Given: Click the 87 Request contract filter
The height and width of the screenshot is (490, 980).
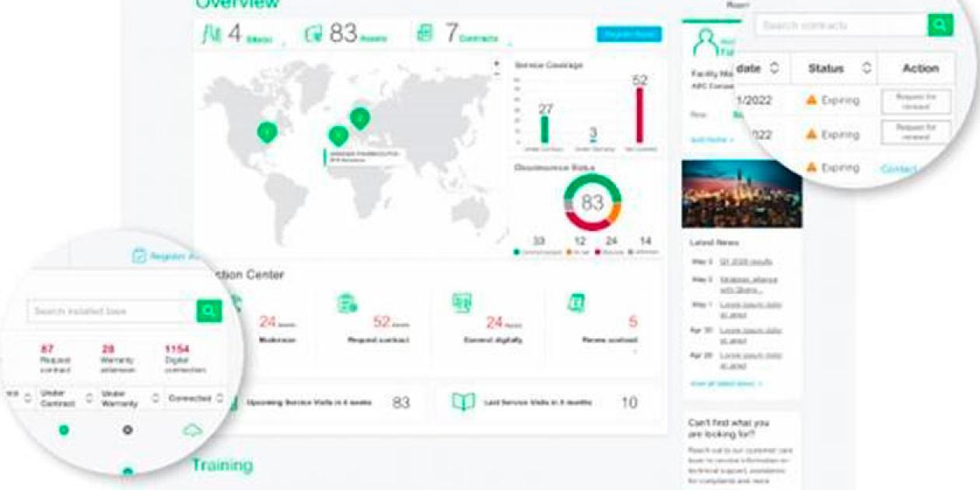Looking at the screenshot, I should [x=55, y=360].
